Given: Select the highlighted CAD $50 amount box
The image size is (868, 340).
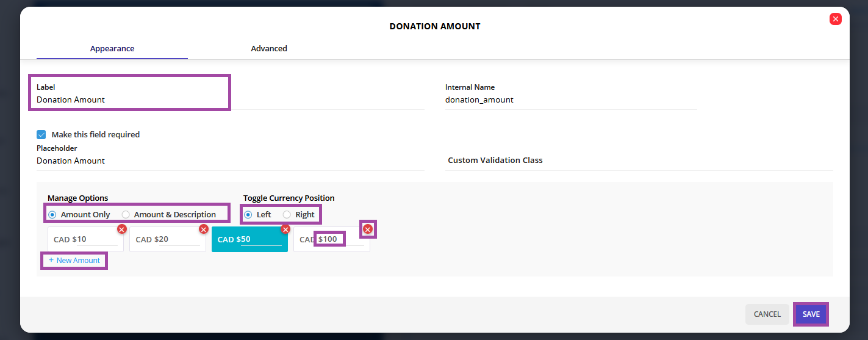Looking at the screenshot, I should [x=249, y=239].
